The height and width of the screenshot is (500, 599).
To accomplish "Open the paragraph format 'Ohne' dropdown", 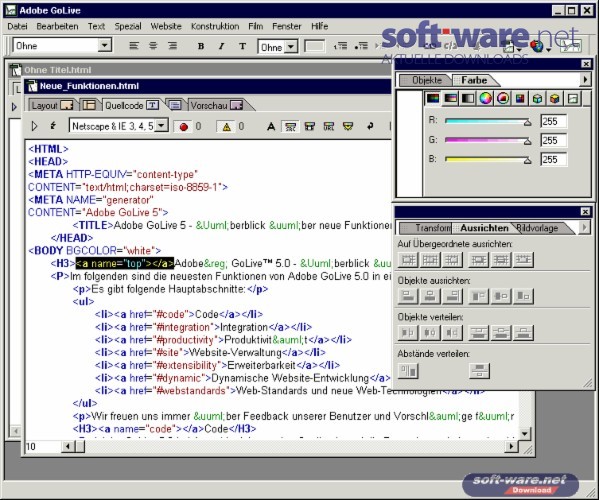I will coord(104,45).
